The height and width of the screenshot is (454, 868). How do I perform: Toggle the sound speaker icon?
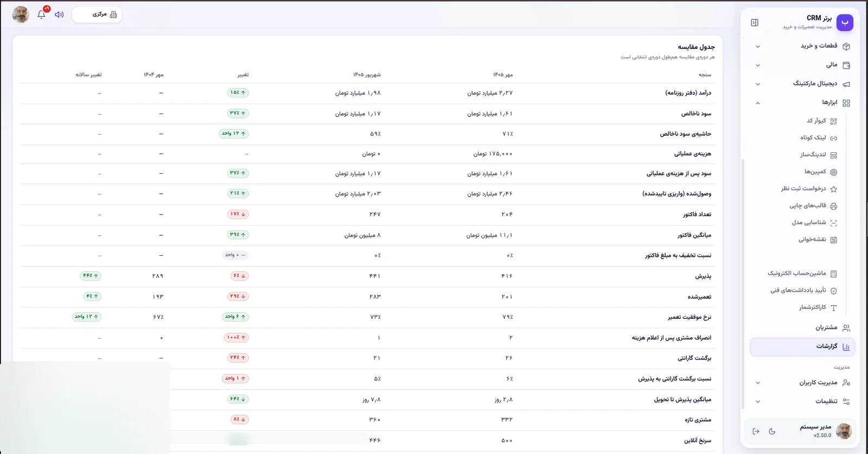[59, 15]
